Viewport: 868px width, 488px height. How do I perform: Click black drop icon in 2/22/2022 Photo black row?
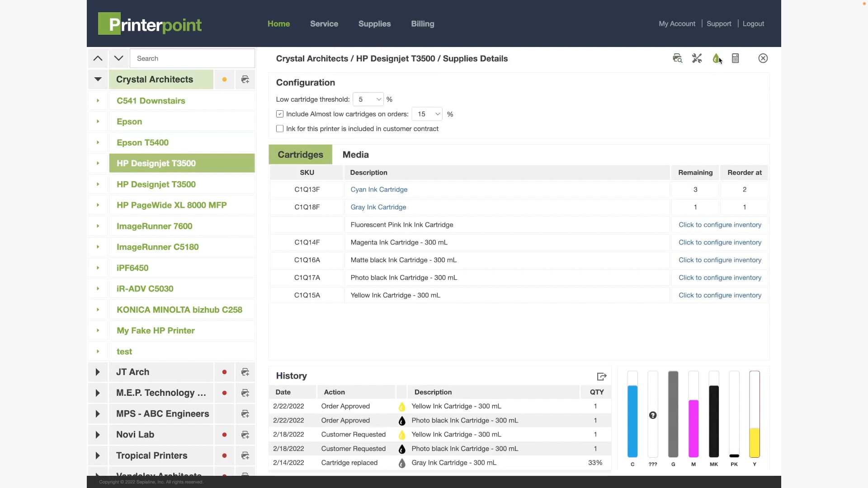(x=402, y=421)
